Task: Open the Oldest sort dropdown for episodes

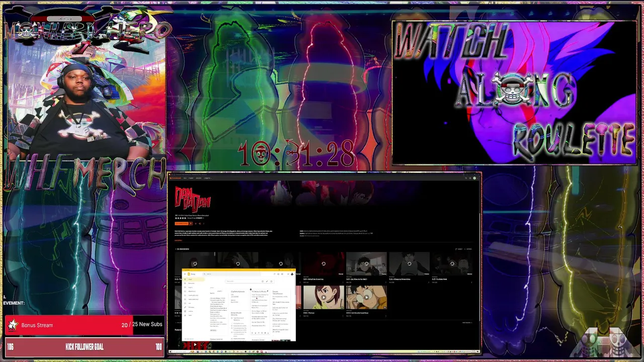Action: coord(458,249)
